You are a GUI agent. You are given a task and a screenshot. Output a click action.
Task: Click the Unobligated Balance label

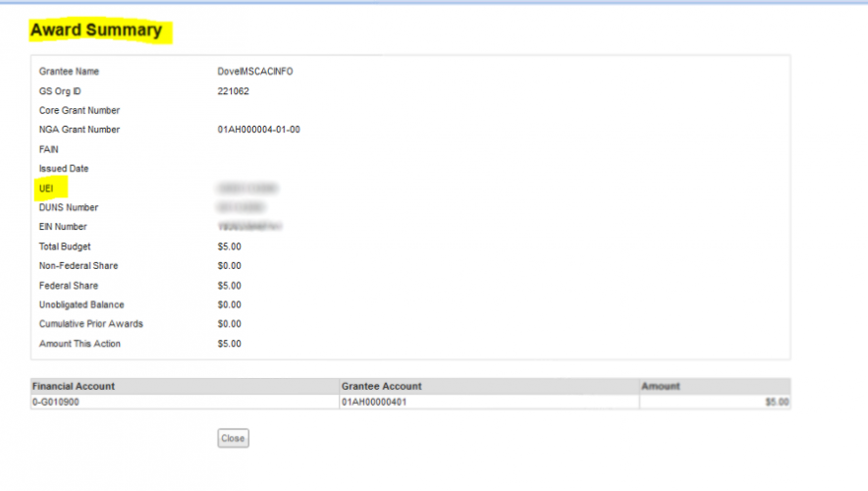pyautogui.click(x=81, y=304)
